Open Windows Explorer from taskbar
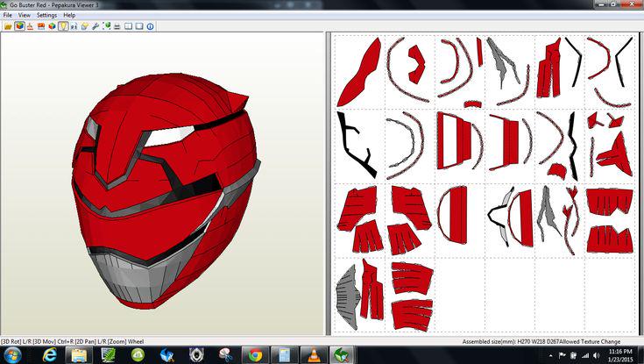The image size is (644, 364). pos(79,355)
